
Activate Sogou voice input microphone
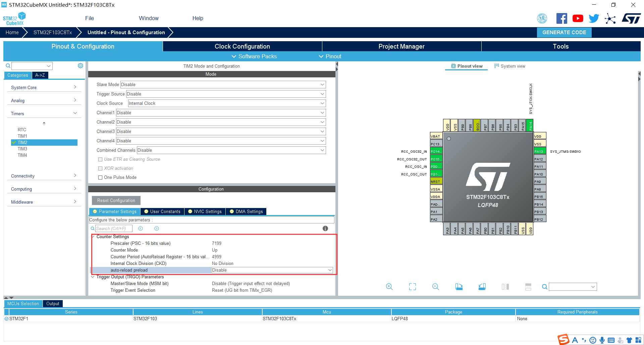[602, 340]
